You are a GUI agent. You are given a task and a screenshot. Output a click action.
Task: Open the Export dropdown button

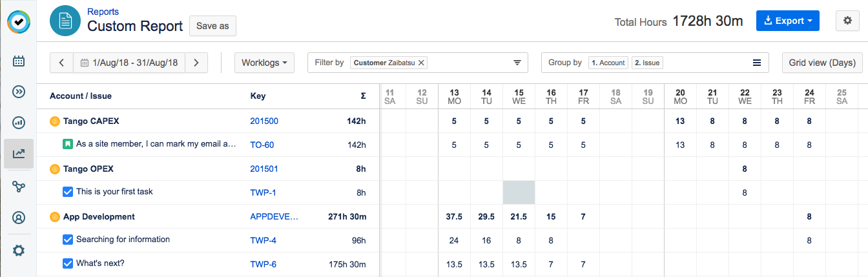coord(787,21)
